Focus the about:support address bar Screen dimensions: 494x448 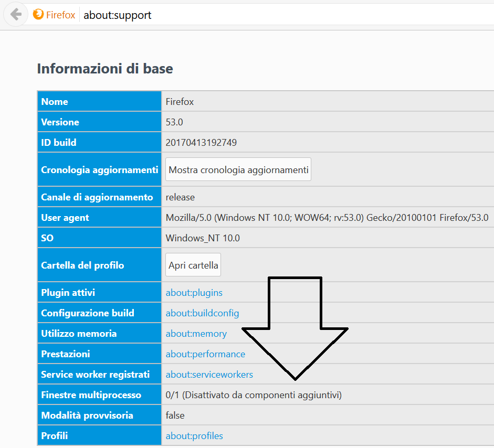tap(287, 15)
